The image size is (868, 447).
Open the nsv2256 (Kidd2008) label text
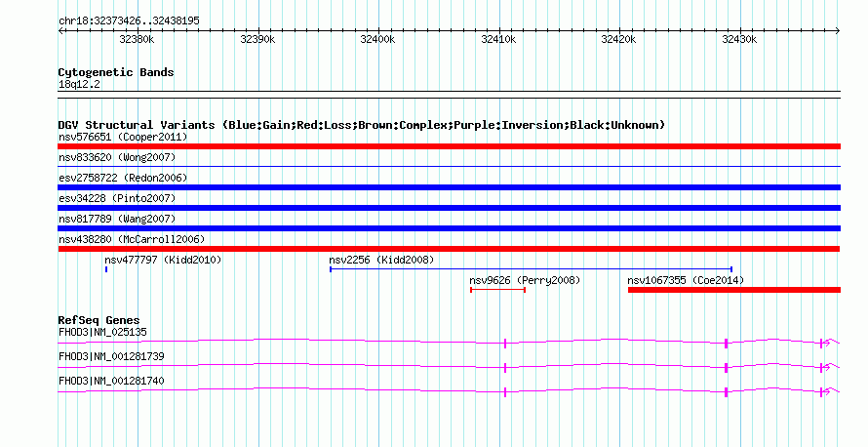381,260
